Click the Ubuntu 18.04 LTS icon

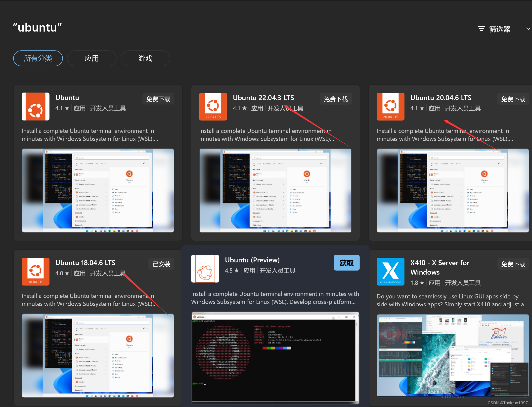[36, 271]
